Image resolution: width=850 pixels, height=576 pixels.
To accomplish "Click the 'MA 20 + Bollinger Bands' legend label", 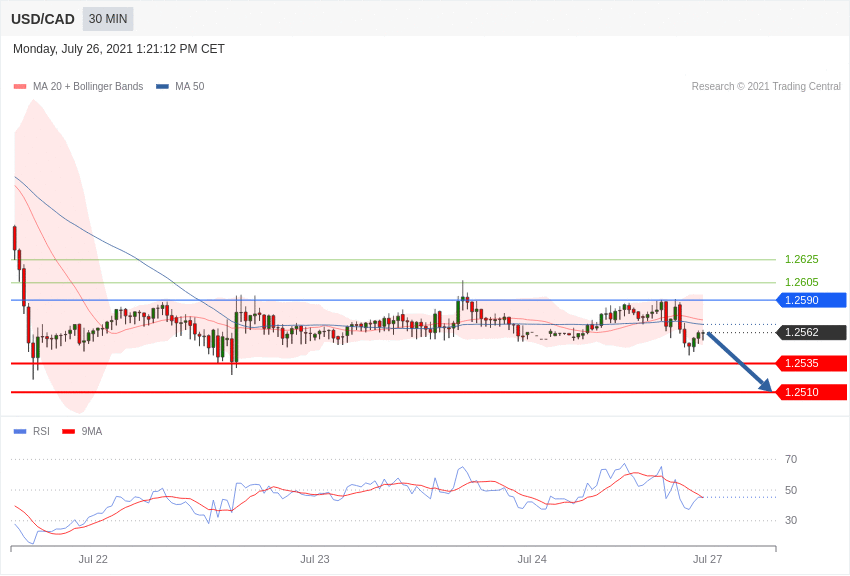I will [x=88, y=86].
